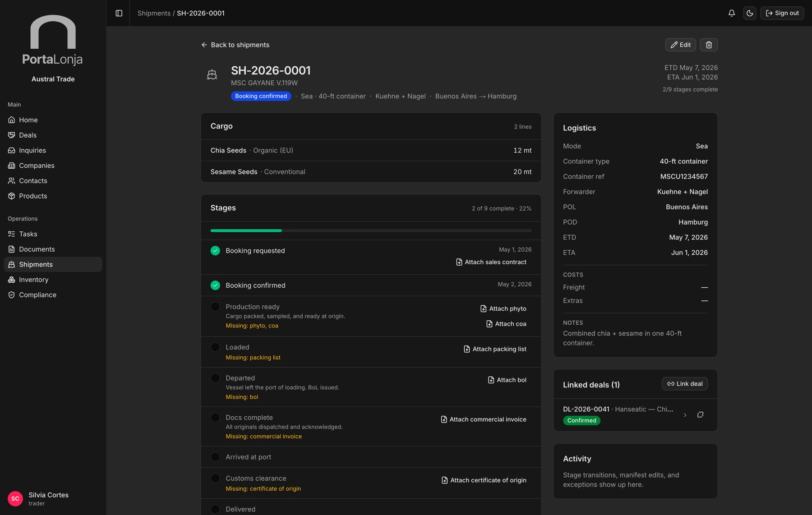Click the Contacts people icon

pyautogui.click(x=12, y=181)
